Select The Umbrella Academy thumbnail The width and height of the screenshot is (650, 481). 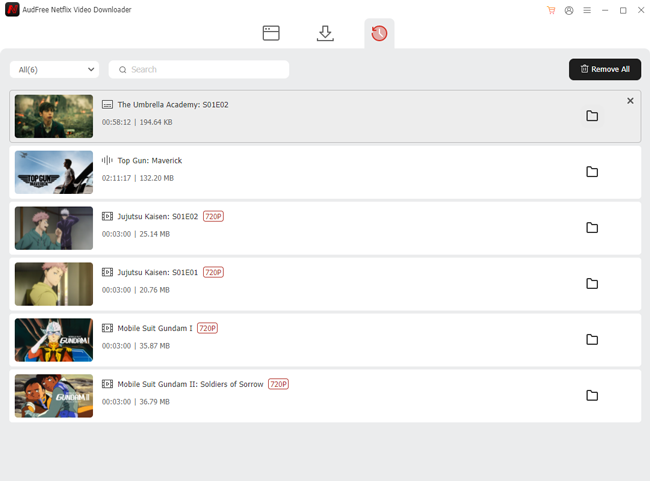point(54,117)
